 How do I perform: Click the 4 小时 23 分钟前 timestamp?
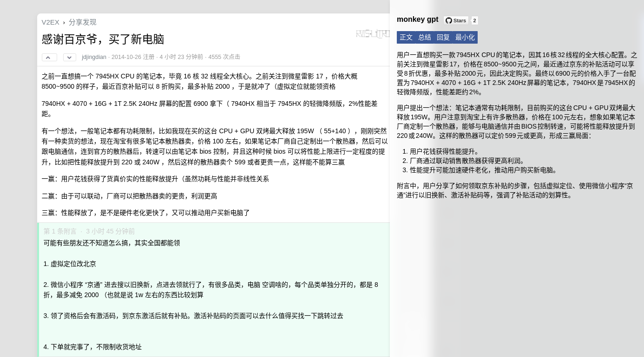click(181, 57)
